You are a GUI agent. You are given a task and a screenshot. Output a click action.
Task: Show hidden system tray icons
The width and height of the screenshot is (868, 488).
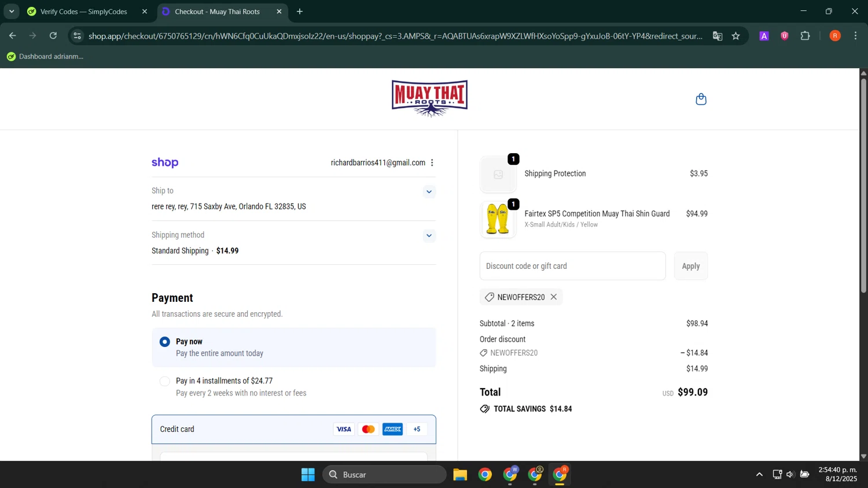click(x=759, y=475)
